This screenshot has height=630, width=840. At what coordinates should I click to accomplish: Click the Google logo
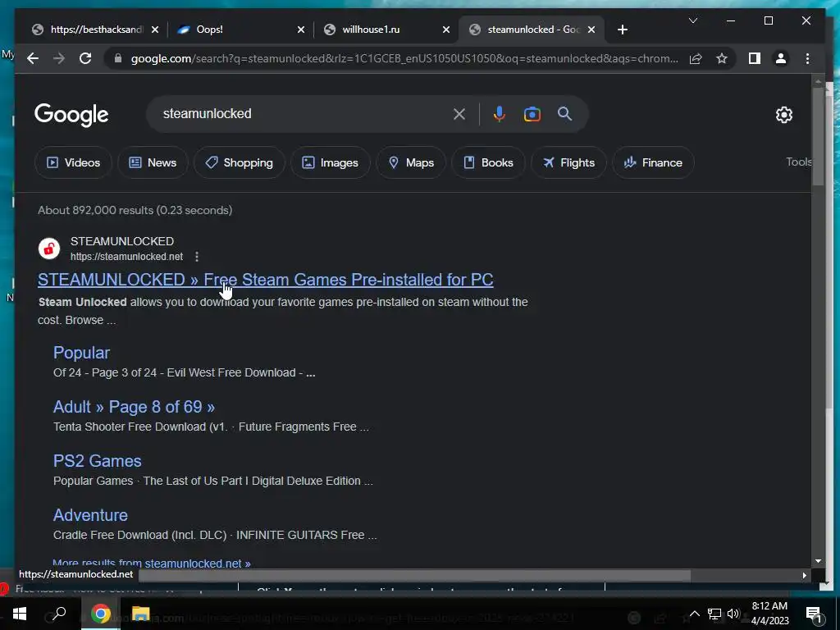pos(71,114)
